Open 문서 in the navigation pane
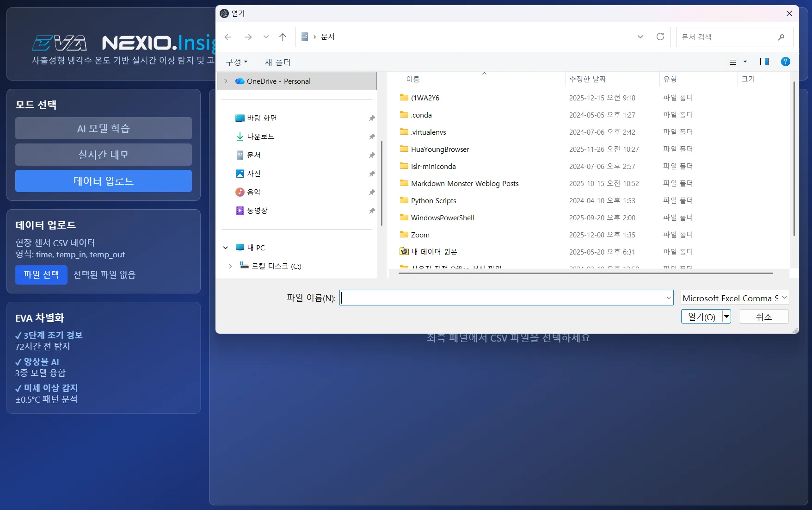 (x=254, y=155)
